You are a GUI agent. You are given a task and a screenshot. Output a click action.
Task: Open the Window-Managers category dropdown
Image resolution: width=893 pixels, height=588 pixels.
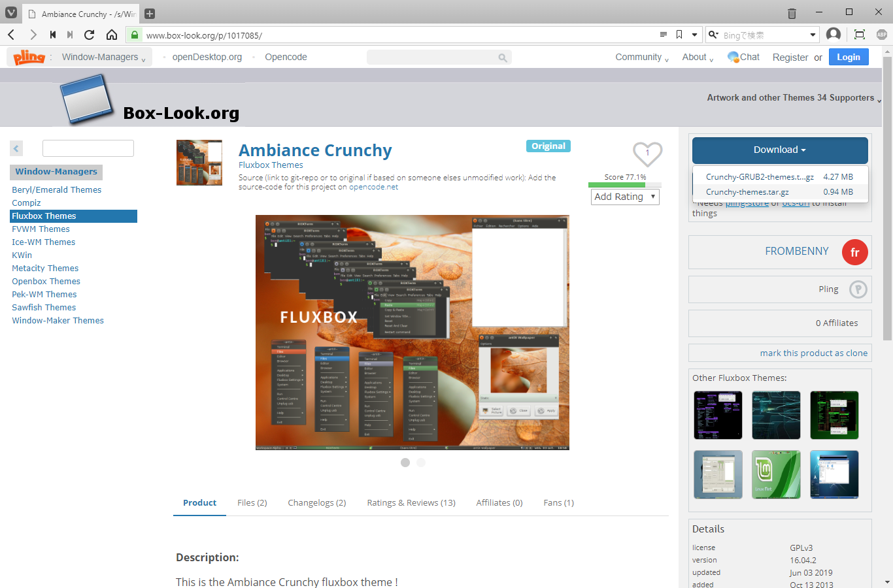104,57
